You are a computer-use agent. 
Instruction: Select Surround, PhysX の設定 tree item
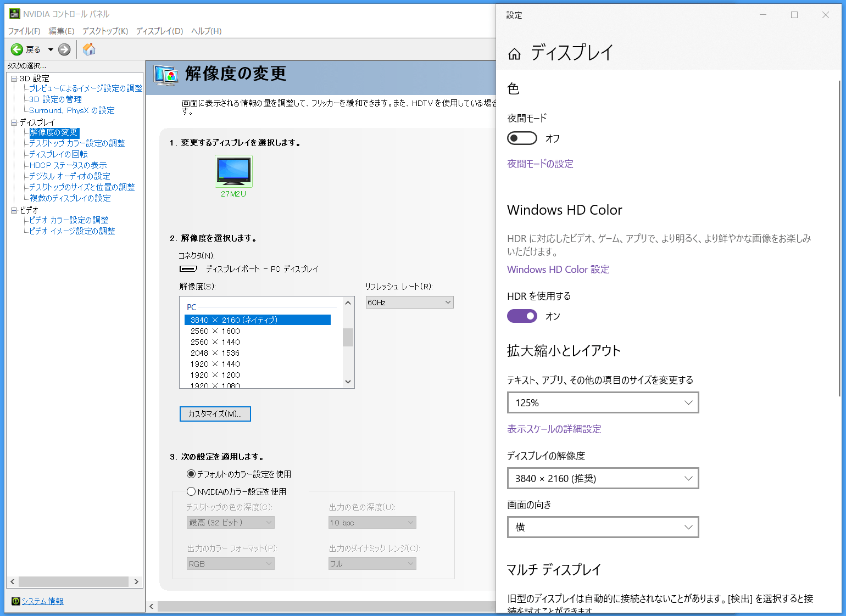pos(72,110)
